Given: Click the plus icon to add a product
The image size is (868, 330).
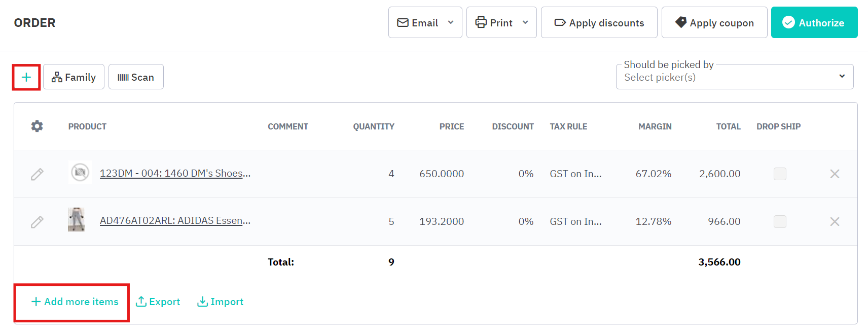Looking at the screenshot, I should click(26, 77).
